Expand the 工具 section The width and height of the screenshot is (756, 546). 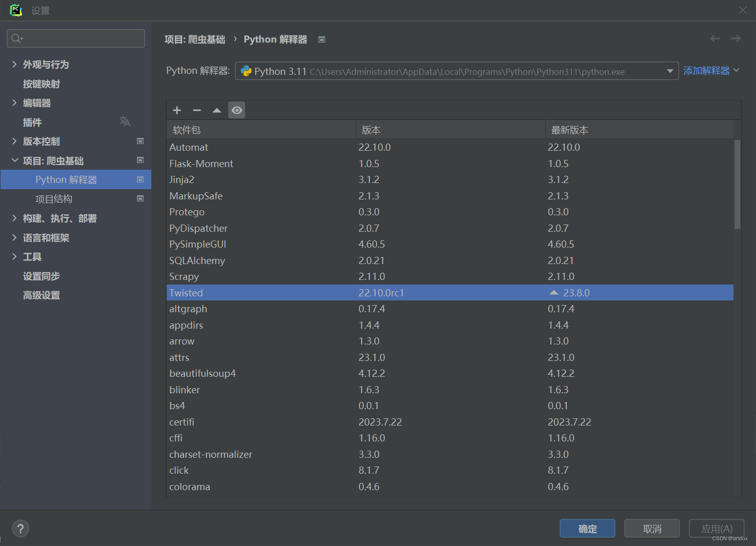(14, 256)
